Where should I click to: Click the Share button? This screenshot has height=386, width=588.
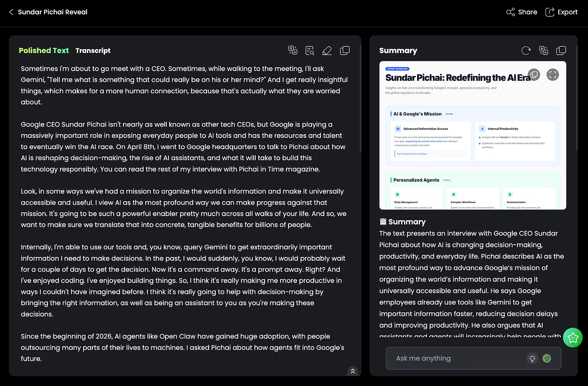(x=522, y=12)
